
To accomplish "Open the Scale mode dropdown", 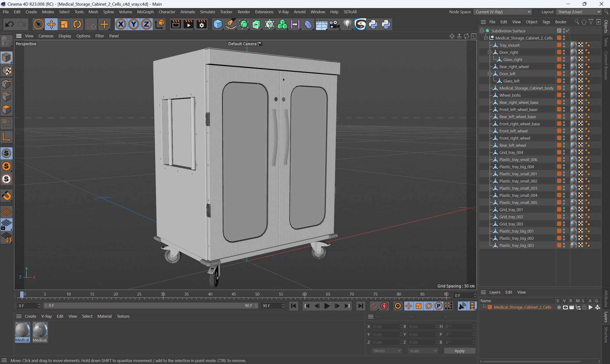I will click(x=423, y=351).
